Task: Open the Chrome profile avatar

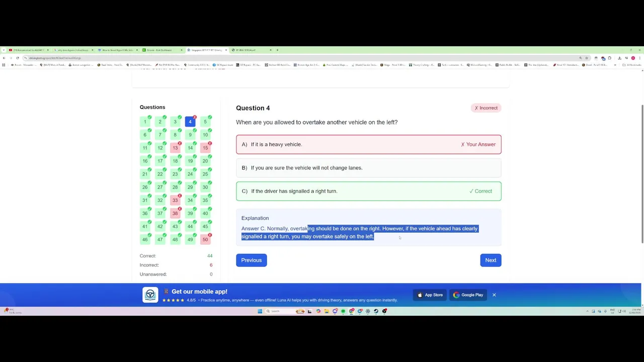Action: (633, 58)
